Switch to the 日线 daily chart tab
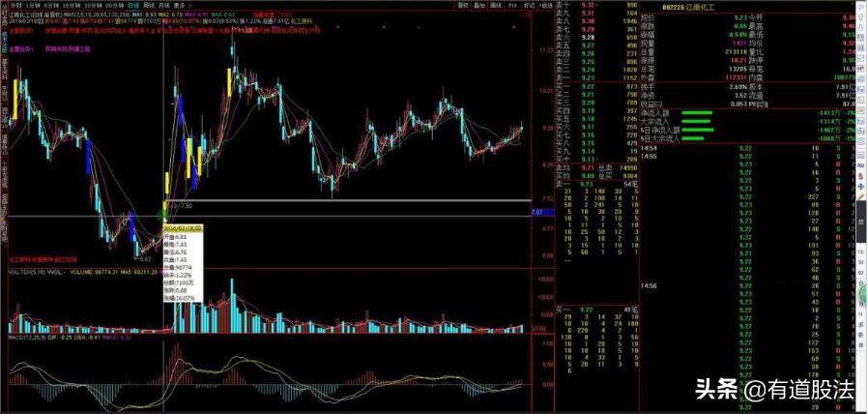This screenshot has height=414, width=868. click(x=133, y=5)
